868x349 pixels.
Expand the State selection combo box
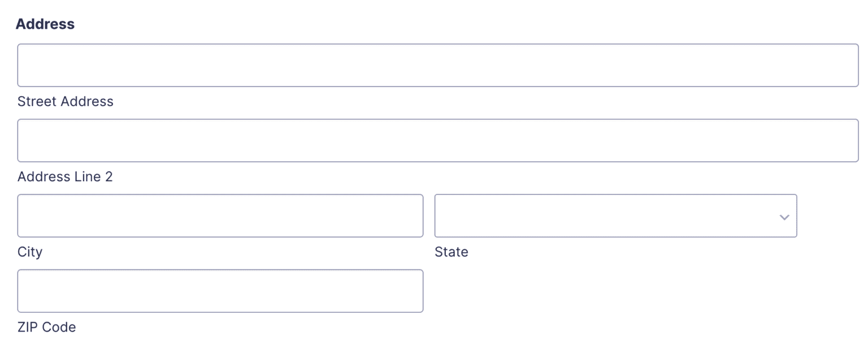click(615, 216)
